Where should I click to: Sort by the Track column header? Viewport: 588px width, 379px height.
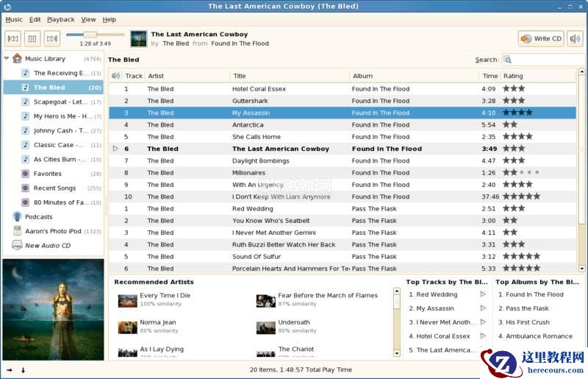[134, 76]
